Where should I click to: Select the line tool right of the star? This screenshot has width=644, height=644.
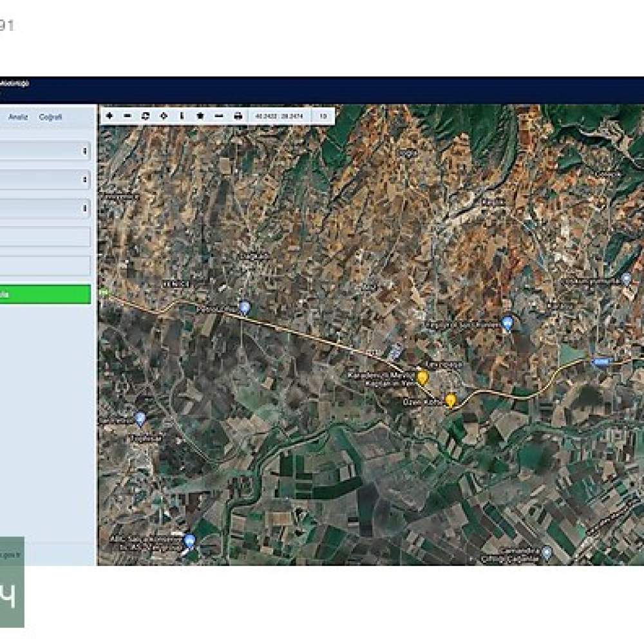(219, 116)
